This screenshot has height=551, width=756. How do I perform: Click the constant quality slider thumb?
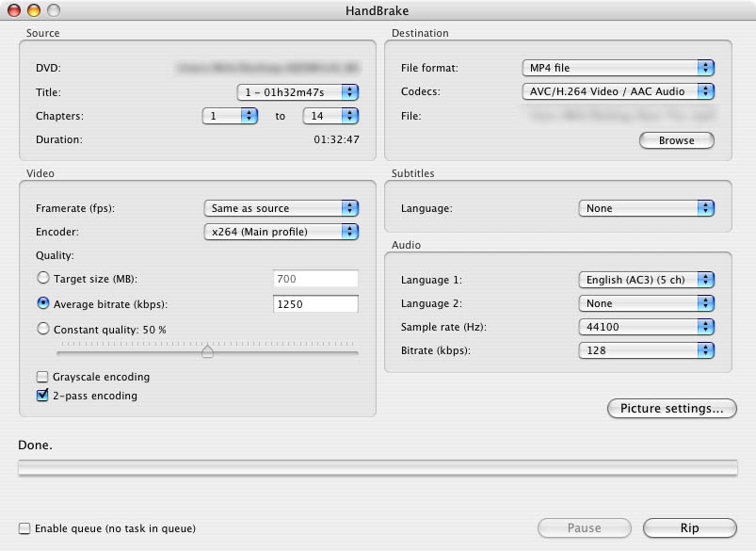[x=207, y=351]
